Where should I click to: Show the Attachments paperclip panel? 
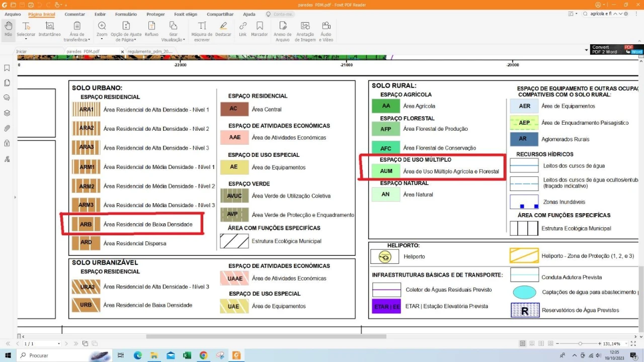tap(7, 128)
